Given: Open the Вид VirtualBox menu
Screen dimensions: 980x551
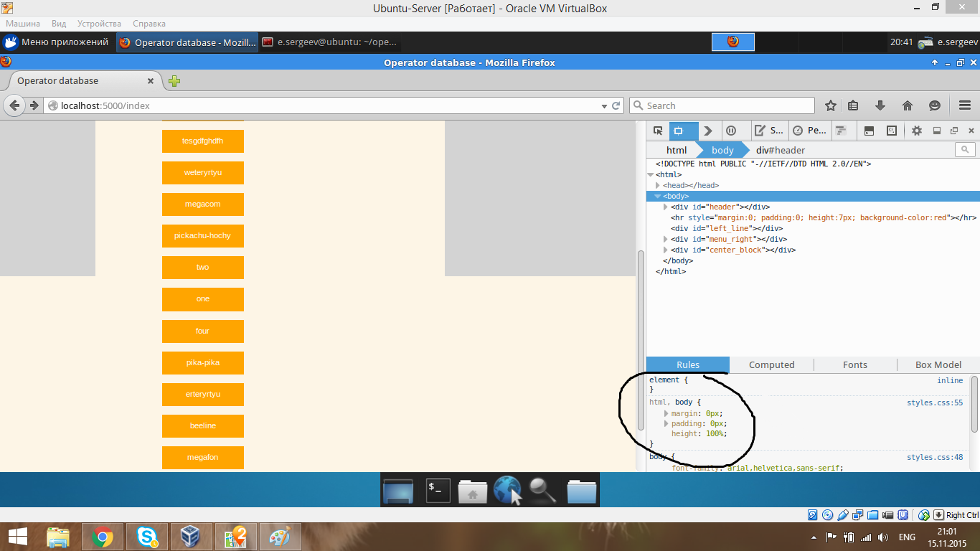Looking at the screenshot, I should point(59,24).
